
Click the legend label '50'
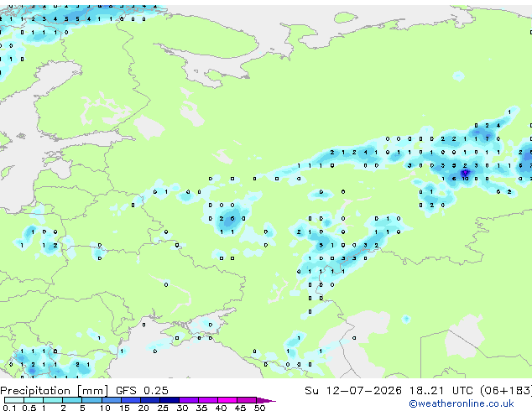(259, 408)
